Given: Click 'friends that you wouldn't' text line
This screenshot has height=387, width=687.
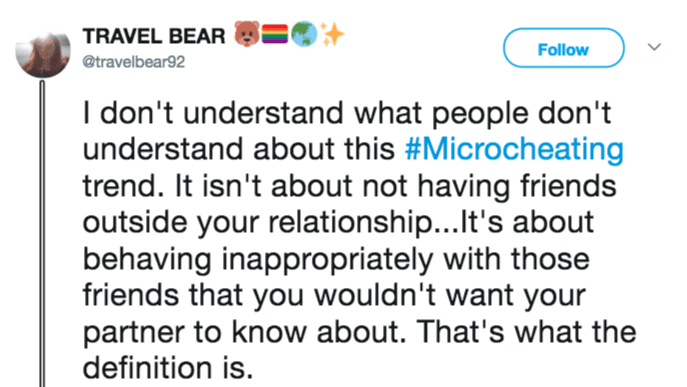Looking at the screenshot, I should pyautogui.click(x=259, y=295).
